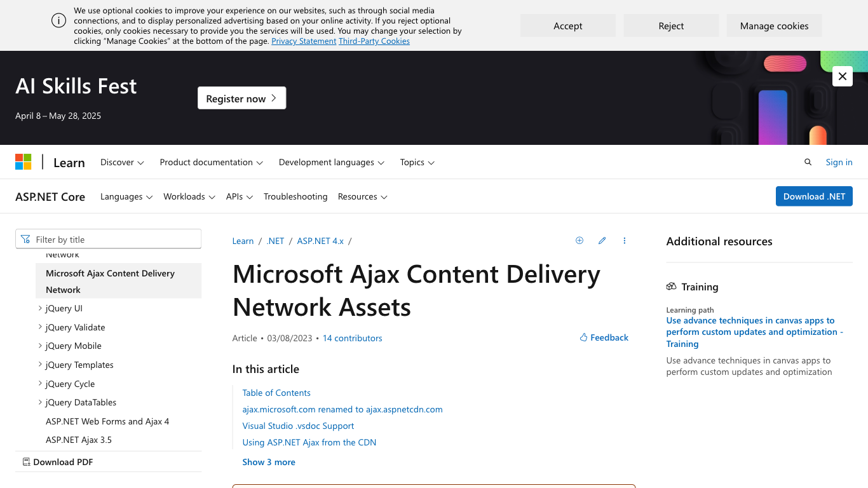The image size is (868, 488).
Task: Open the more actions ellipsis menu
Action: pyautogui.click(x=625, y=241)
